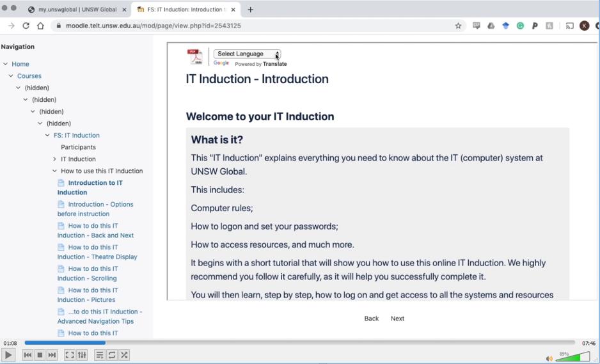Collapse the fourth (hidden) tree node
The height and width of the screenshot is (364, 600).
40,123
